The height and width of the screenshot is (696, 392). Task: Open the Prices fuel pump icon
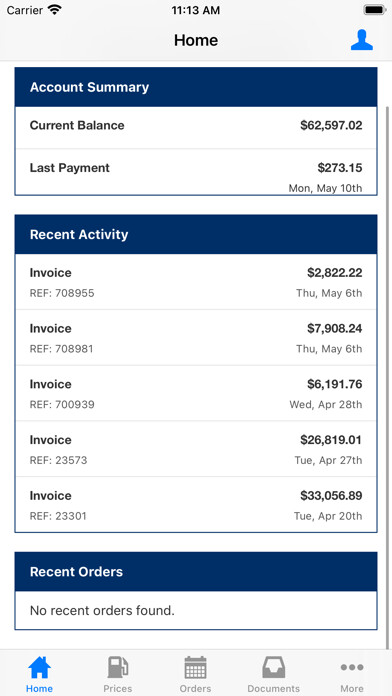(118, 667)
